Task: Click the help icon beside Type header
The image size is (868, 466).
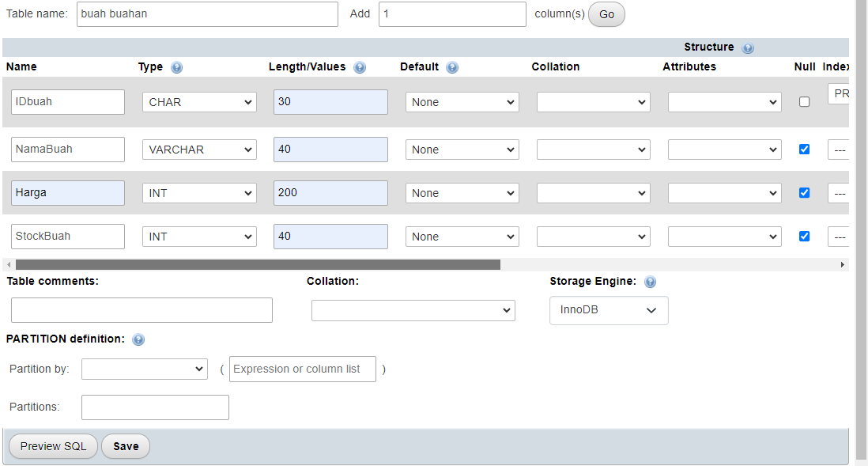Action: point(176,67)
